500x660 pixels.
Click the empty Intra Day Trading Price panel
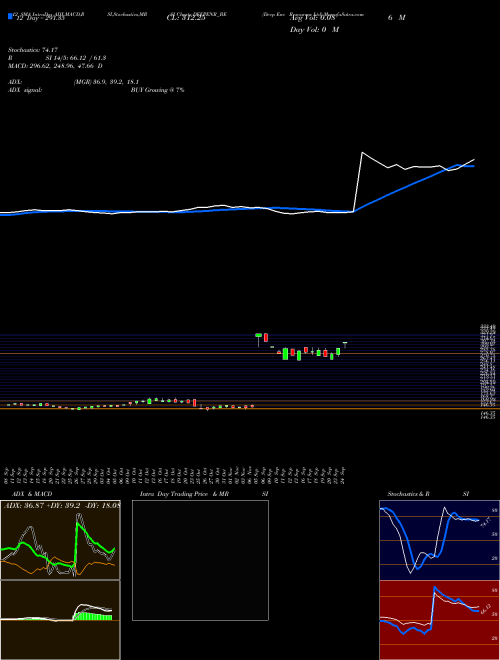[200, 560]
